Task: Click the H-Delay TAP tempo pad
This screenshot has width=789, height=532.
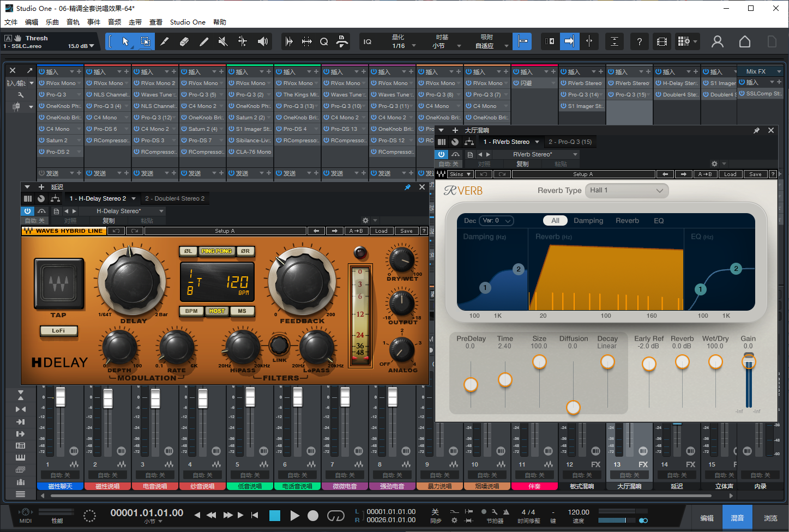Action: 59,284
